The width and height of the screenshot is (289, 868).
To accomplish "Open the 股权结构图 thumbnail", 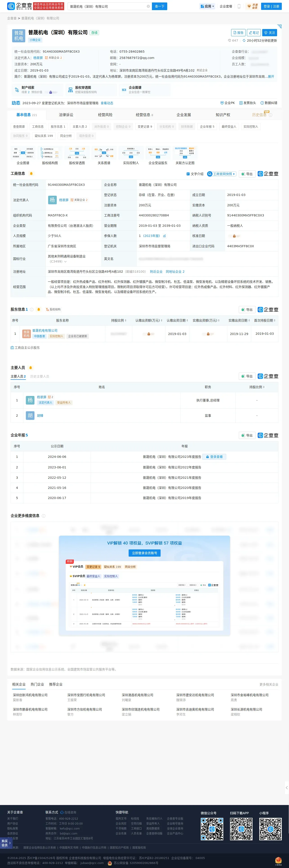I will point(50,155).
